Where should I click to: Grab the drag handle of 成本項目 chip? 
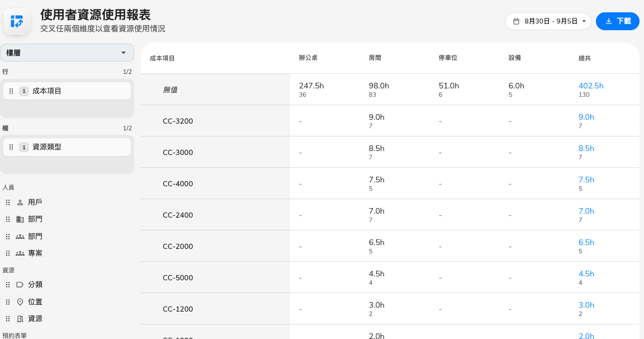[11, 91]
